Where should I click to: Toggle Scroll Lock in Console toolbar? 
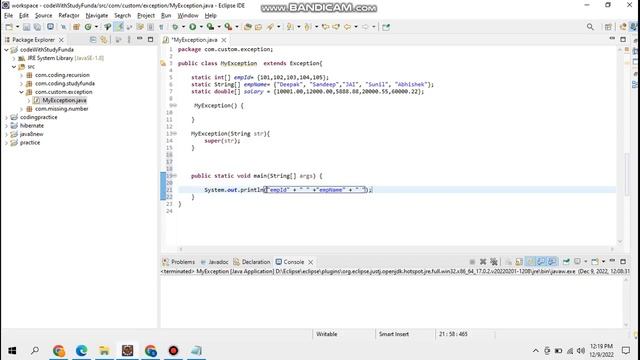pos(519,262)
